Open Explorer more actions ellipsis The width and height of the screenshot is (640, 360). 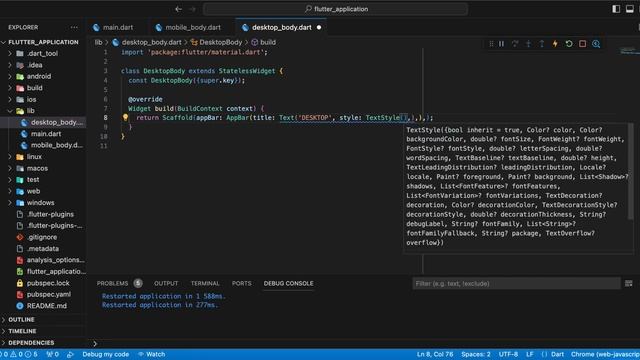point(74,27)
